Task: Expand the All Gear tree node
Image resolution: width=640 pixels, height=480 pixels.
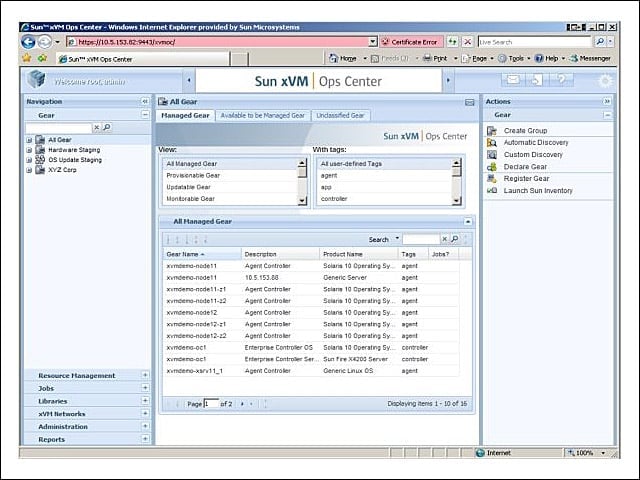Action: click(29, 140)
